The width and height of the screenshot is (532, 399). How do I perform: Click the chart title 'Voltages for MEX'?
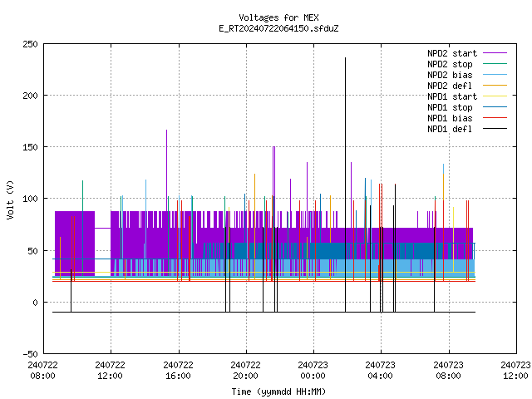tap(278, 17)
